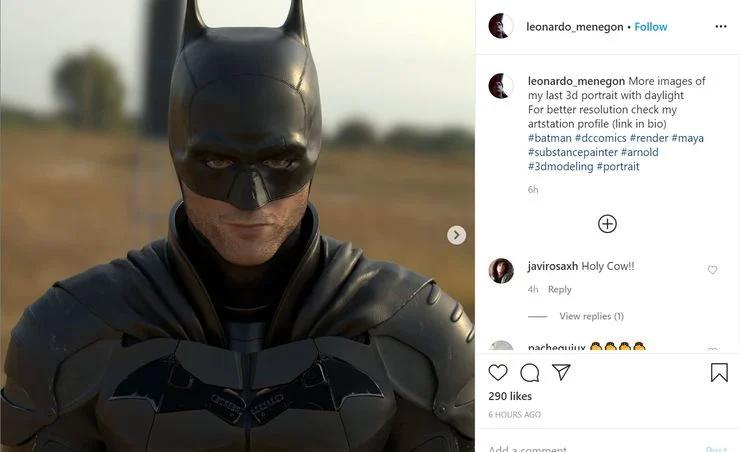Open the #substancepainter hashtag

coord(572,152)
